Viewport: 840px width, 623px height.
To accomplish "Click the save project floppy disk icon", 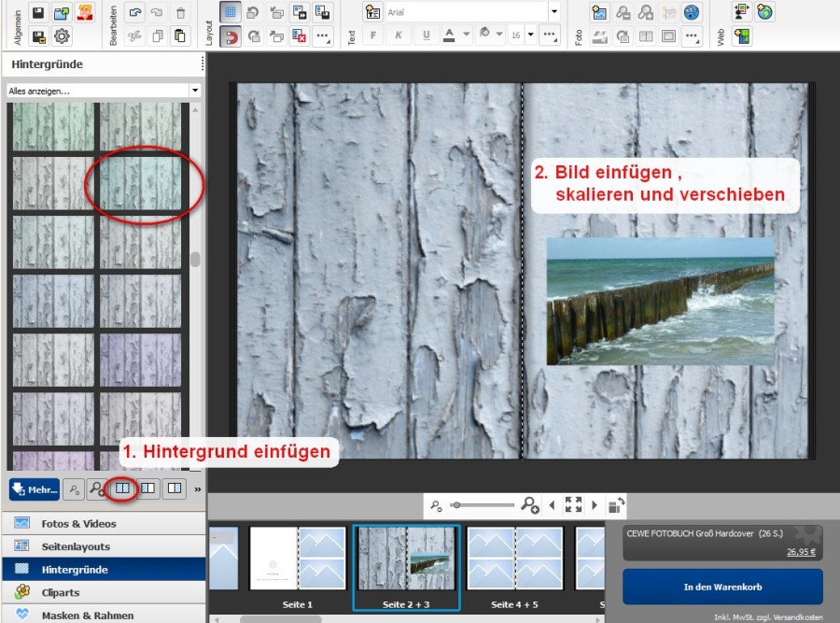I will coord(39,13).
